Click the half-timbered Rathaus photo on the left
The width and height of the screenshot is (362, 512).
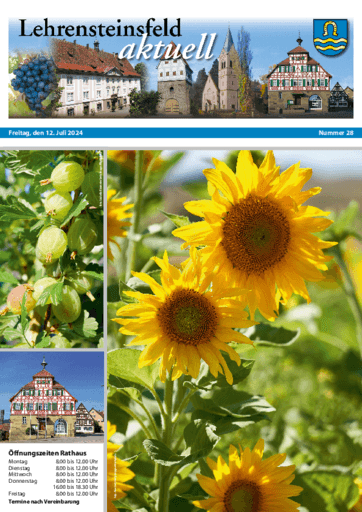tap(52, 397)
